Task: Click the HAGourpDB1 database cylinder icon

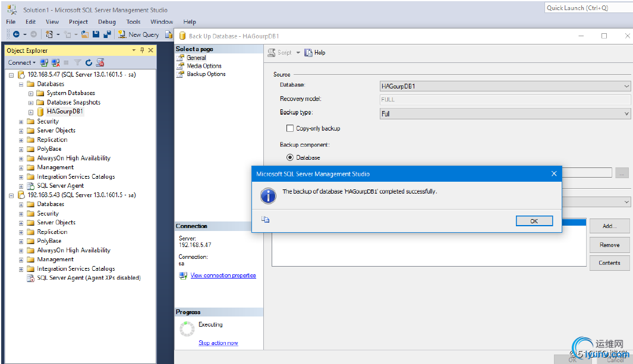Action: 40,112
